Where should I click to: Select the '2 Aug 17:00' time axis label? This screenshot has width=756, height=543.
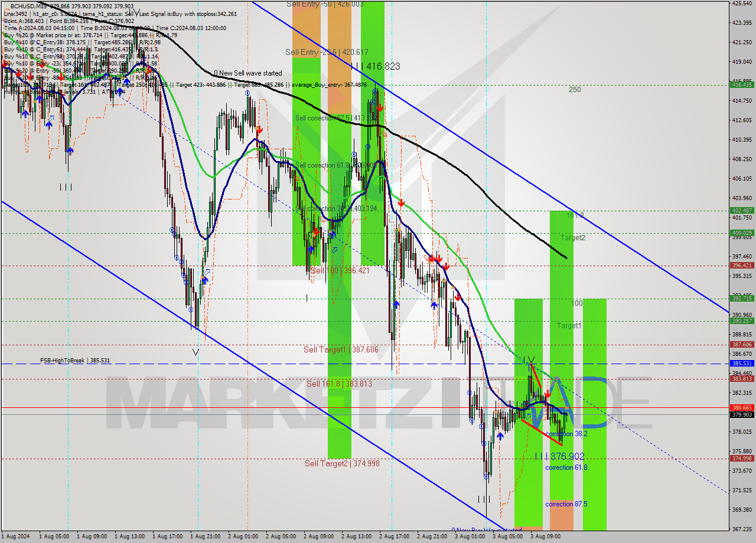tap(395, 537)
